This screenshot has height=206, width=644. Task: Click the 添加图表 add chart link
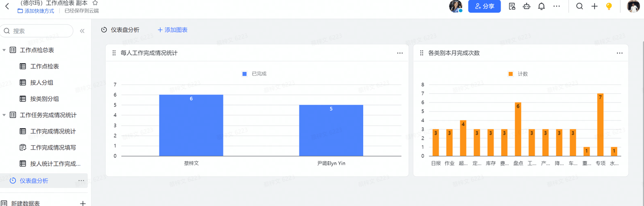(173, 30)
